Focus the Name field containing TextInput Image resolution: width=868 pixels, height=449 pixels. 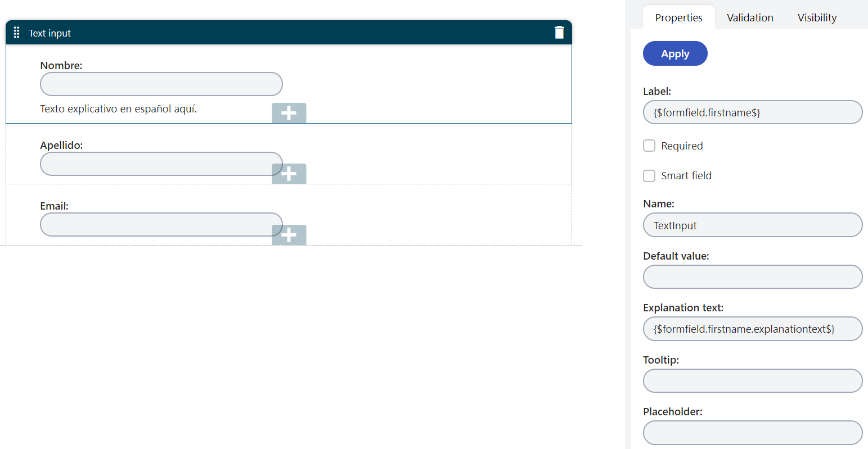coord(753,225)
